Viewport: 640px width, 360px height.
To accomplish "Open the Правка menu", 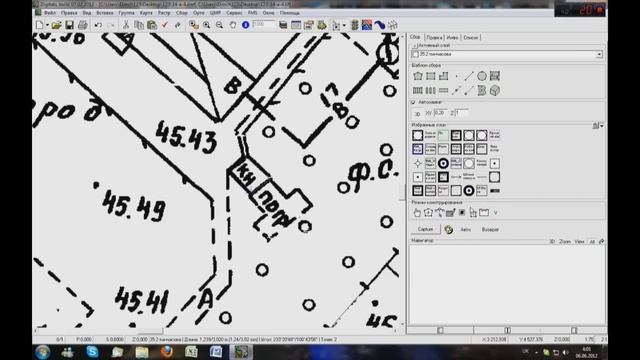I will (69, 13).
